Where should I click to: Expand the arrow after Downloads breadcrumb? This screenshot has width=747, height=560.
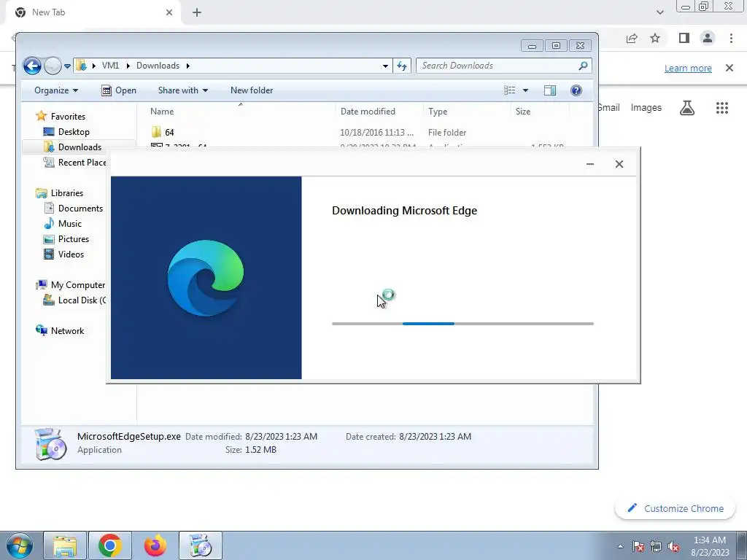coord(187,66)
